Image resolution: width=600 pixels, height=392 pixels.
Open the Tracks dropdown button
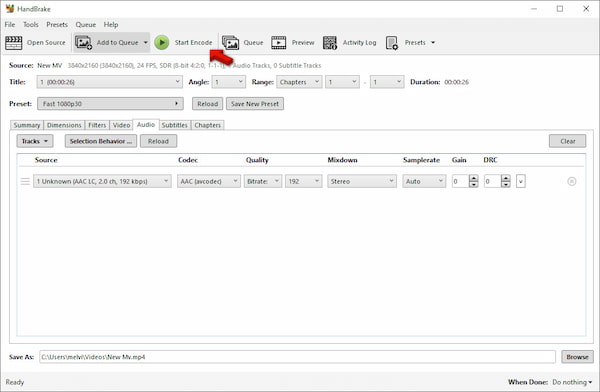coord(35,141)
